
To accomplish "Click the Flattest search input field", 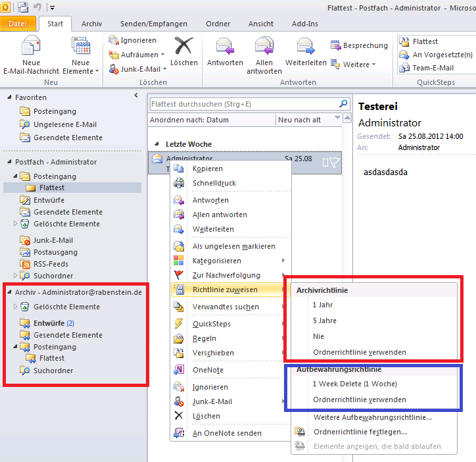I will pos(243,104).
